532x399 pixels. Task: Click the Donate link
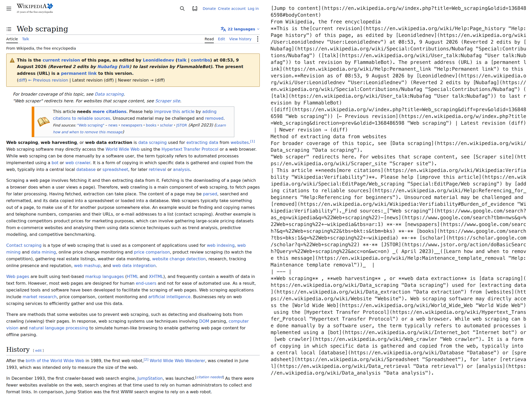coord(209,9)
